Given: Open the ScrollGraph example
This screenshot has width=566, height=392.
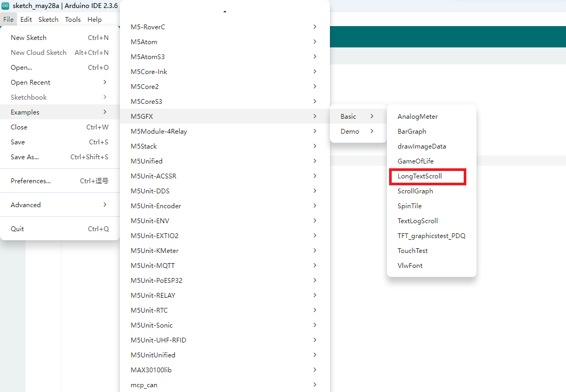Looking at the screenshot, I should click(431, 191).
